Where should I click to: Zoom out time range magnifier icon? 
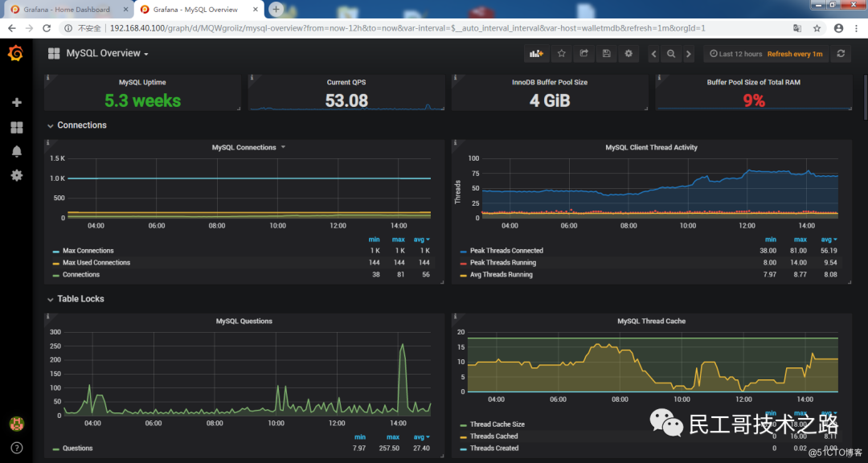pyautogui.click(x=671, y=54)
